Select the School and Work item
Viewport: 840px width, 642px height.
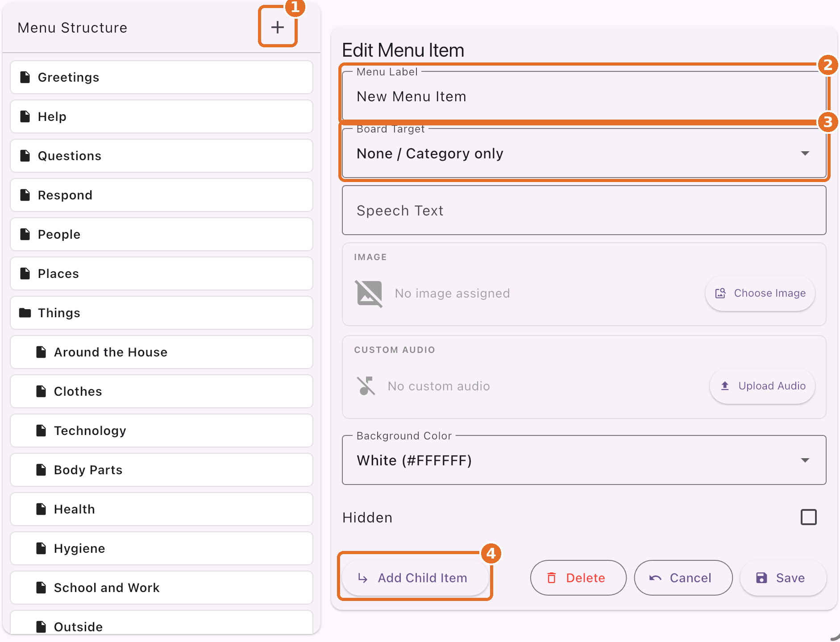tap(162, 588)
